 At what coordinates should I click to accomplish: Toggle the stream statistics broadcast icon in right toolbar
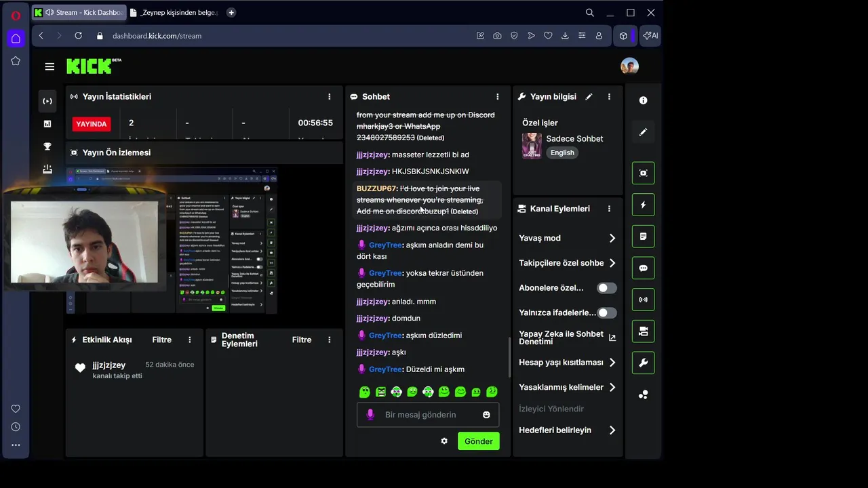coord(643,300)
